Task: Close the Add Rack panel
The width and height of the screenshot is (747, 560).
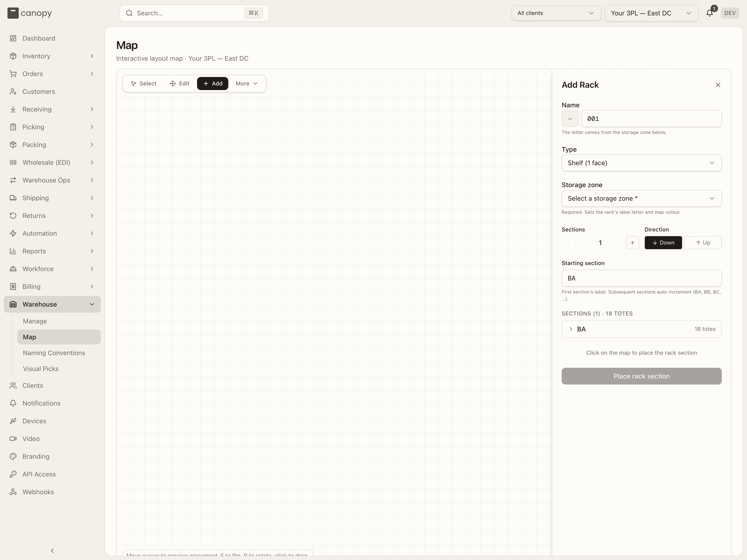Action: click(x=718, y=85)
